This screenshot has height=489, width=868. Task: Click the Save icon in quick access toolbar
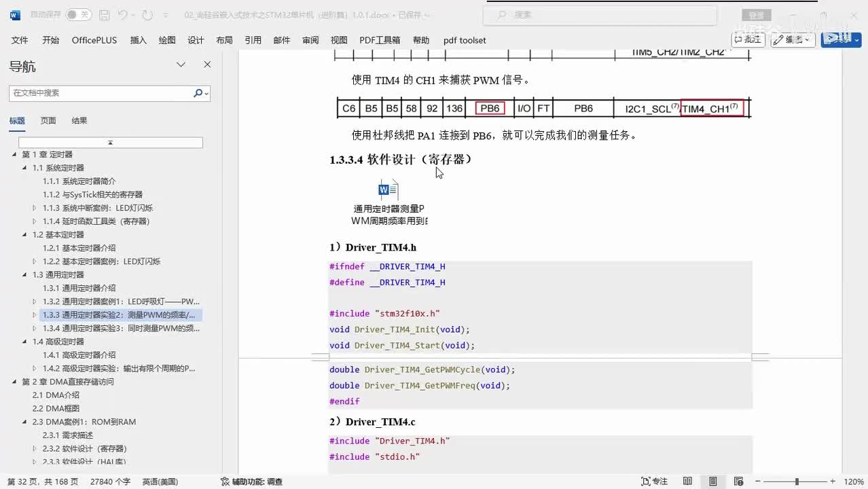pyautogui.click(x=104, y=14)
